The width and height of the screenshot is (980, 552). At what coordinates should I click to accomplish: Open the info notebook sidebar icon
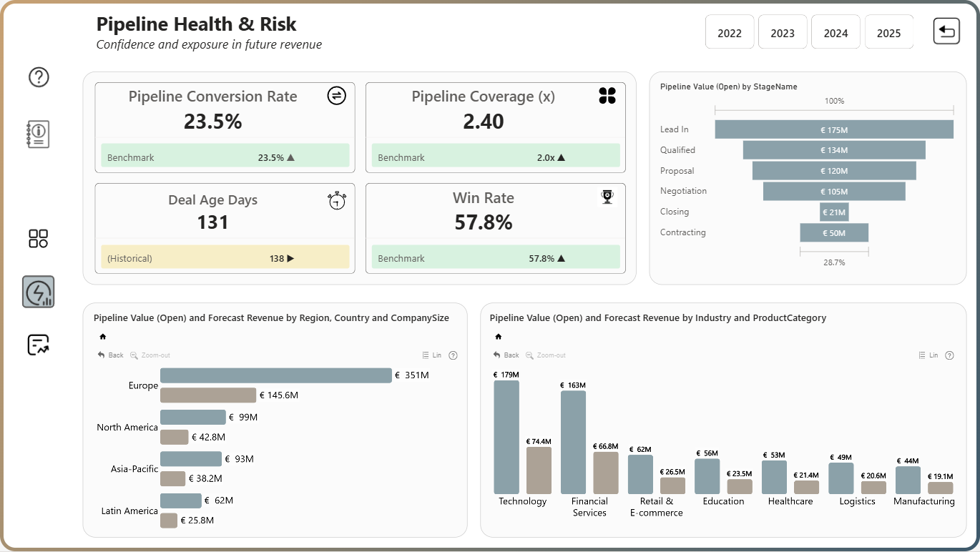pyautogui.click(x=38, y=134)
